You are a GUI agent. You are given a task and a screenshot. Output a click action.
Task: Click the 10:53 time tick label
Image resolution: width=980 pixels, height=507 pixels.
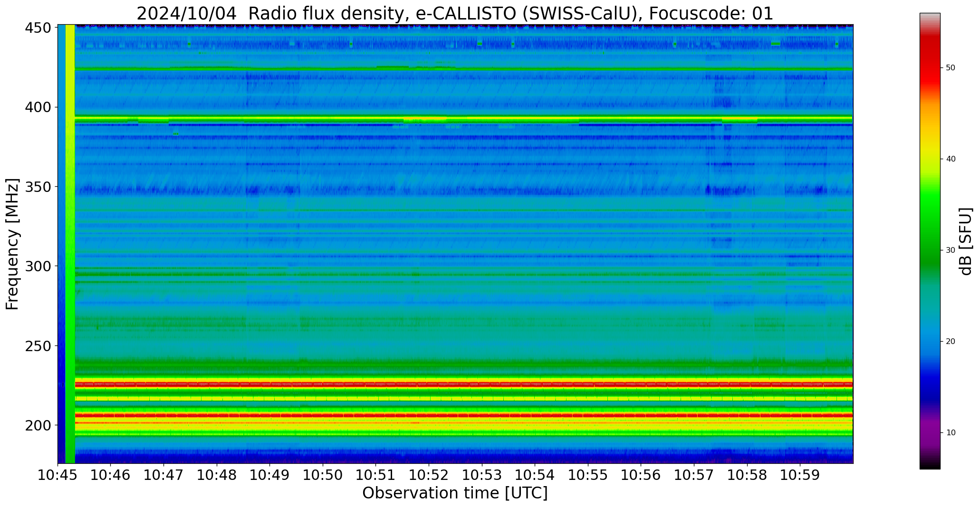(482, 475)
